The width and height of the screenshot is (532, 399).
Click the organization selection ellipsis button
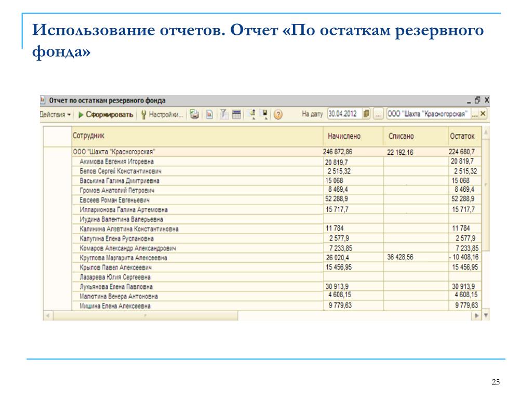[475, 114]
